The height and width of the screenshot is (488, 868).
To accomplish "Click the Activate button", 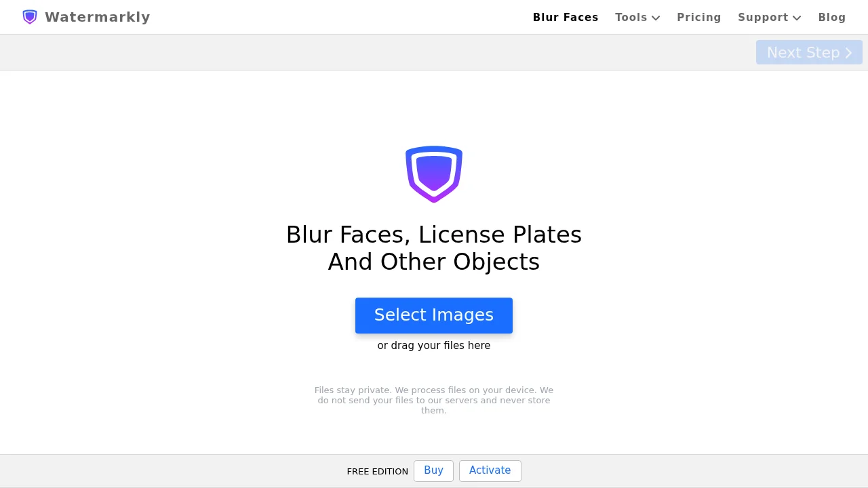I will tap(490, 470).
